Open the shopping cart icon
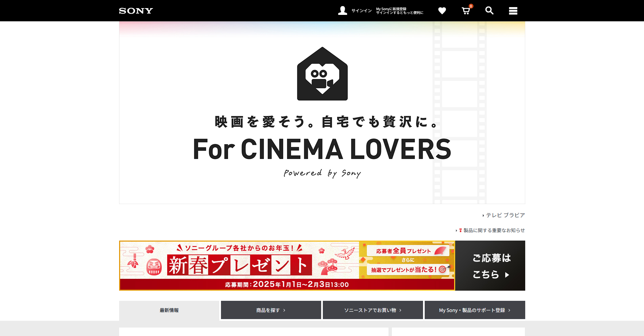Viewport: 644px width, 336px height. (x=466, y=11)
